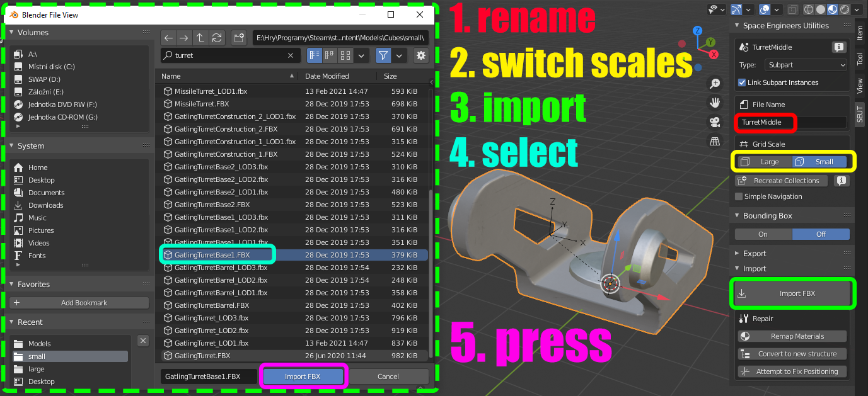868x396 pixels.
Task: Open the View sidebar tab
Action: coord(860,86)
